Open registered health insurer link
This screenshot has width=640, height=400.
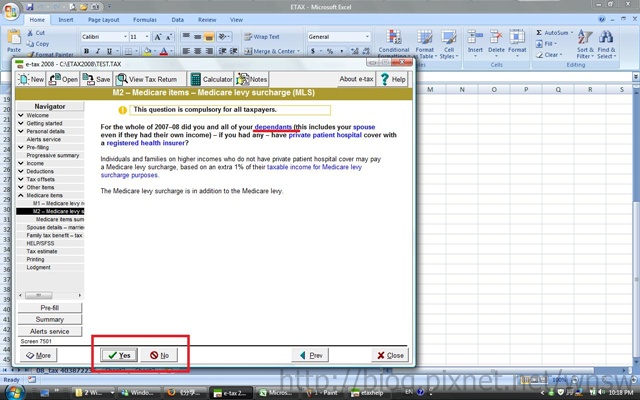tap(146, 143)
